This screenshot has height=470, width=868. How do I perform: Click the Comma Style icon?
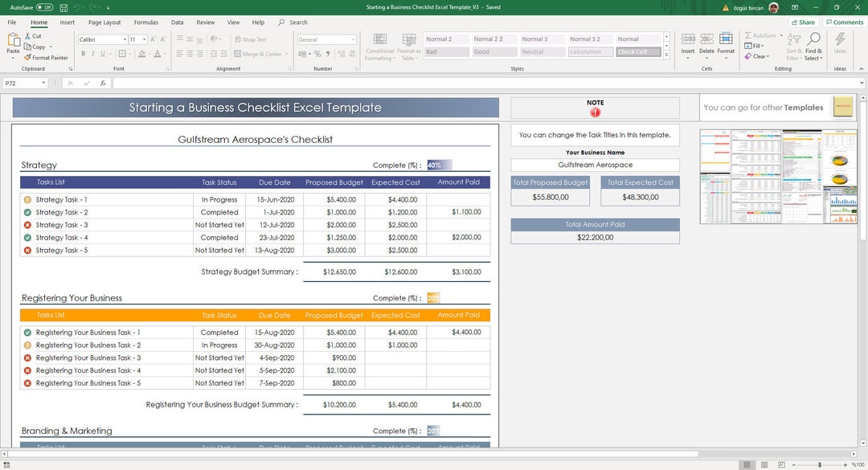pyautogui.click(x=328, y=54)
